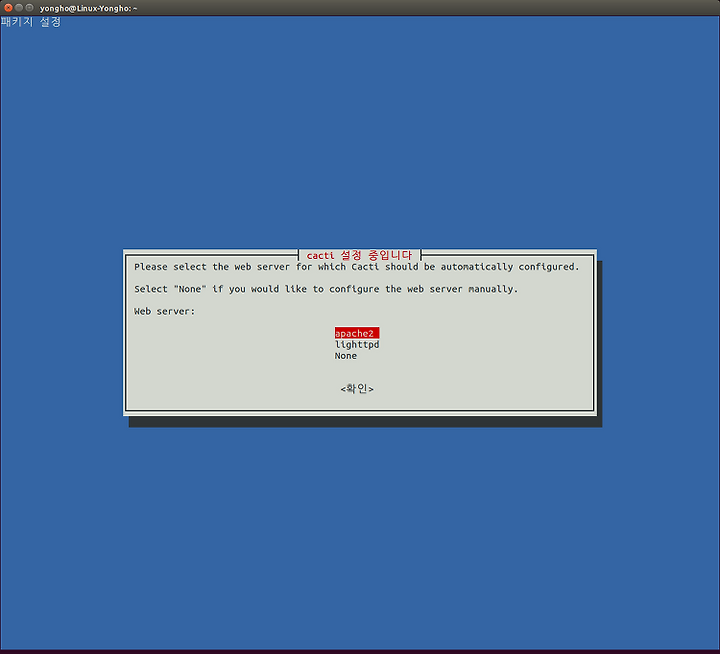Viewport: 720px width, 654px height.
Task: Confirm with the <확인> button
Action: (x=357, y=389)
